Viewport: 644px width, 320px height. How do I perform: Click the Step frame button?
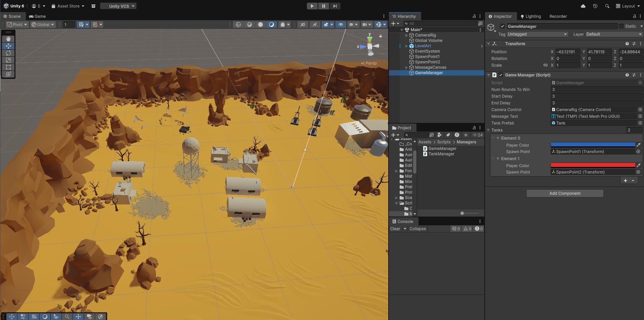pyautogui.click(x=335, y=6)
